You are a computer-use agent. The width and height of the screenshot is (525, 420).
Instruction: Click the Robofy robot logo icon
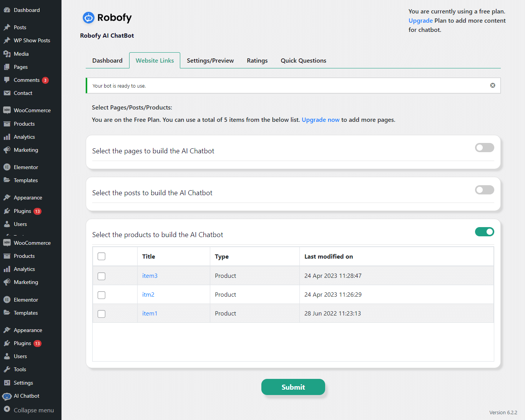point(88,18)
